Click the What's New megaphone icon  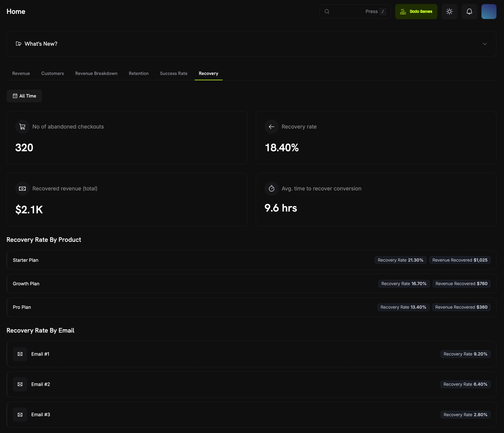(x=18, y=44)
